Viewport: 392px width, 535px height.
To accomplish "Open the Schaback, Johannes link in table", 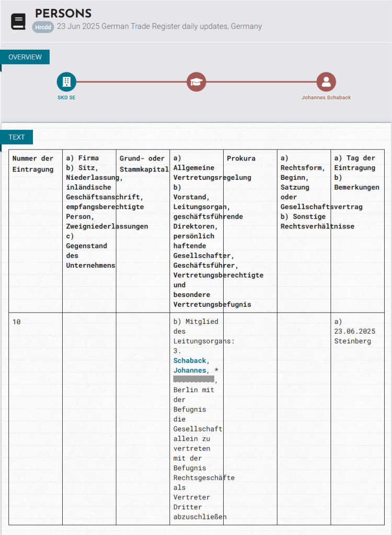I will 191,366.
